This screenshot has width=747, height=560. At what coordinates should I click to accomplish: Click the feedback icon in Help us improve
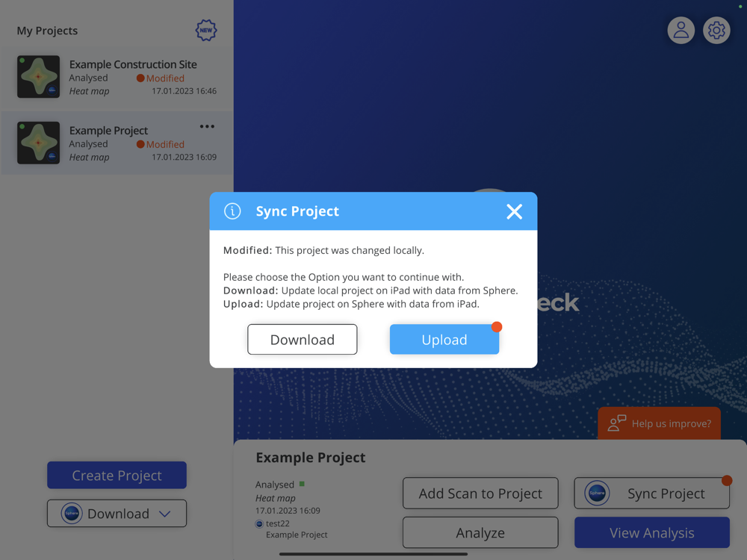pos(617,423)
